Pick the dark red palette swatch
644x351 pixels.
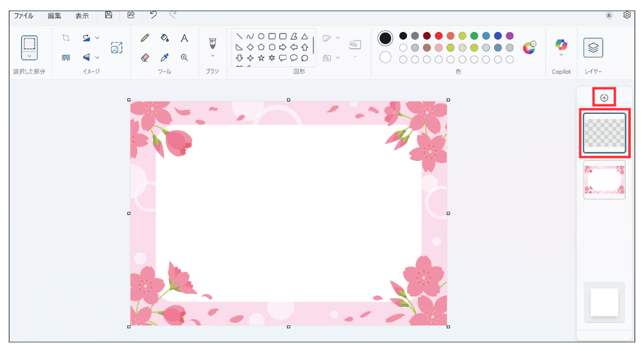(427, 36)
